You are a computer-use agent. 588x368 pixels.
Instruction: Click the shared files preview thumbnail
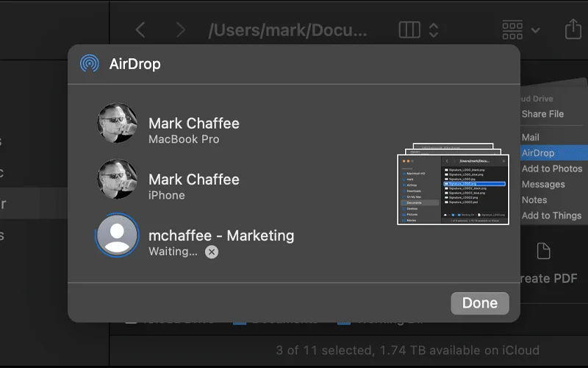coord(453,184)
